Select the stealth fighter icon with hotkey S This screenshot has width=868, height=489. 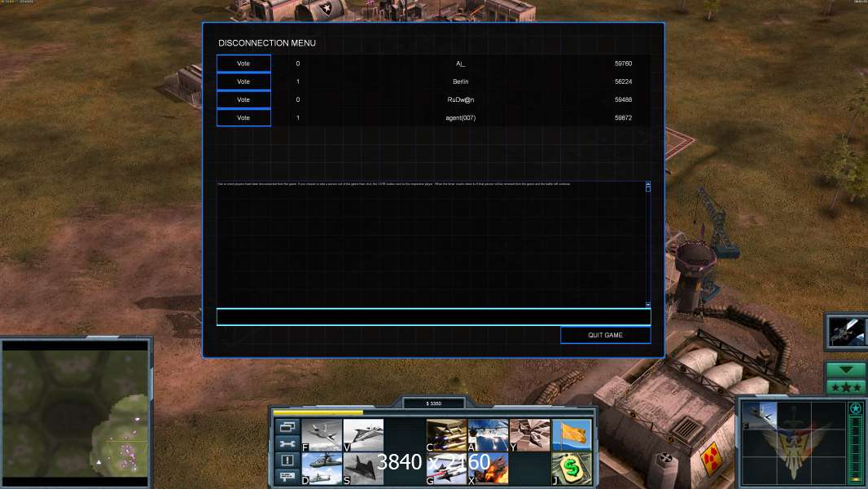click(363, 469)
